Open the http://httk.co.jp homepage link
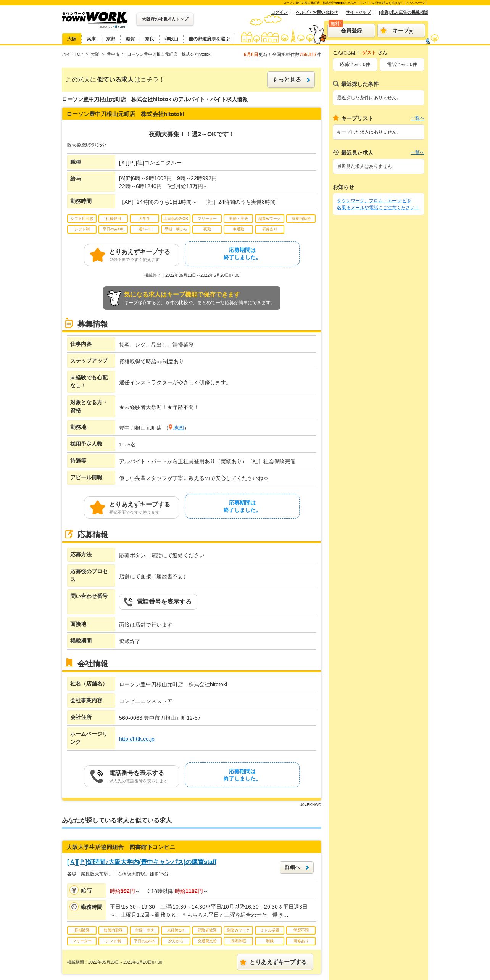490x980 pixels. [x=137, y=739]
